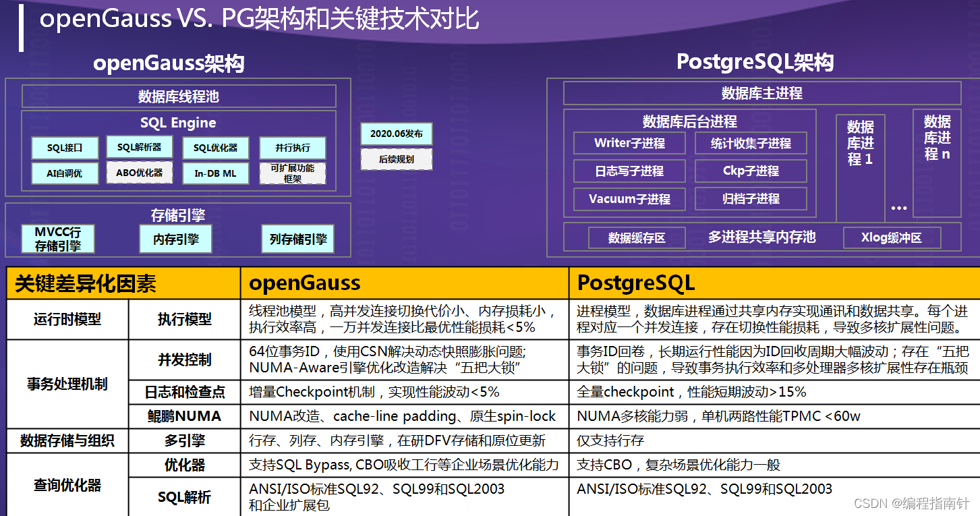The width and height of the screenshot is (980, 516).
Task: Click the 多进程共享内存池 bar
Action: coord(762,237)
